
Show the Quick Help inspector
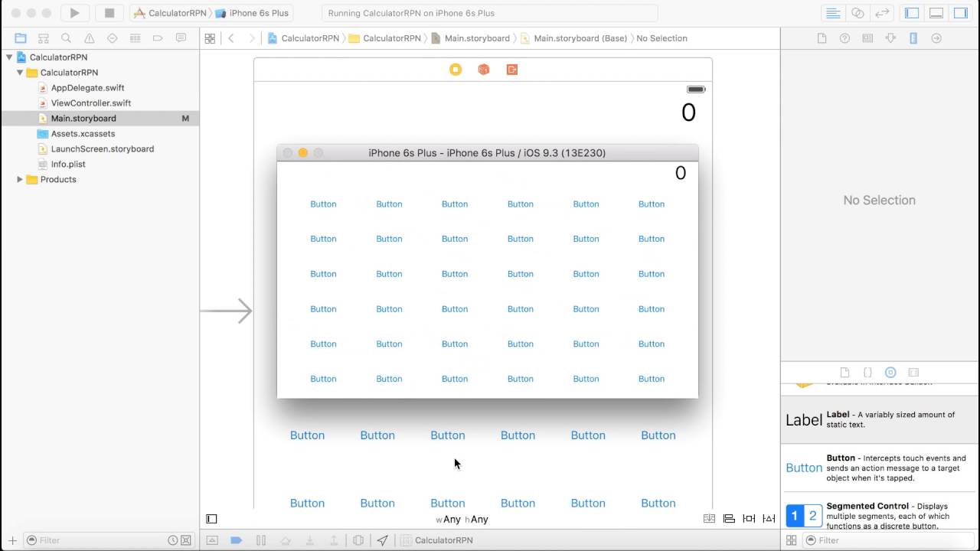pyautogui.click(x=844, y=38)
